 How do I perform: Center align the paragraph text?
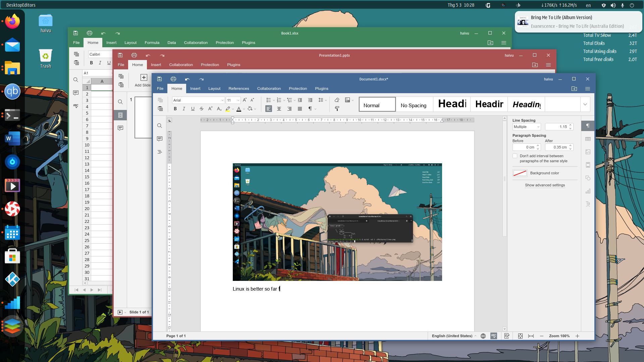279,109
